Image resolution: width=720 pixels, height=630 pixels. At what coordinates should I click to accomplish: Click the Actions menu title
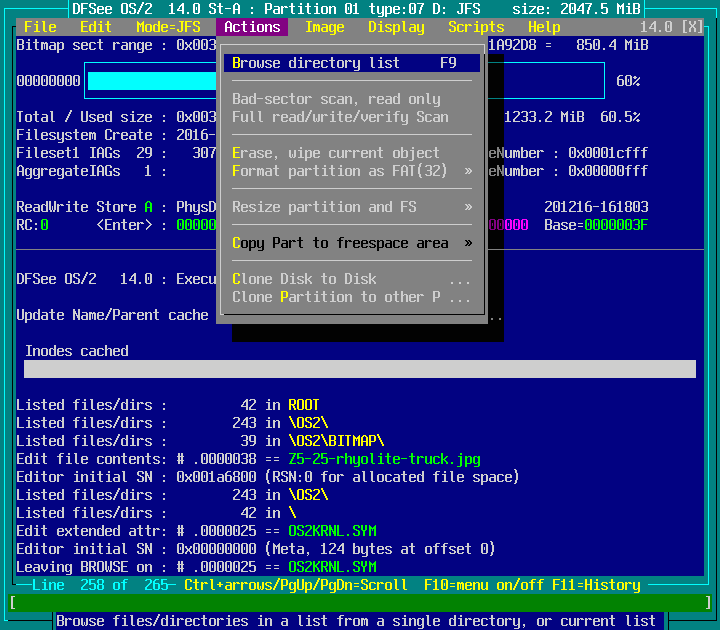pos(252,27)
